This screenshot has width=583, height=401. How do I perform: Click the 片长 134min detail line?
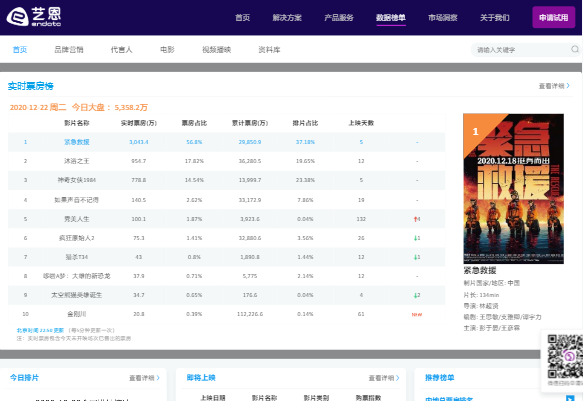pos(481,295)
